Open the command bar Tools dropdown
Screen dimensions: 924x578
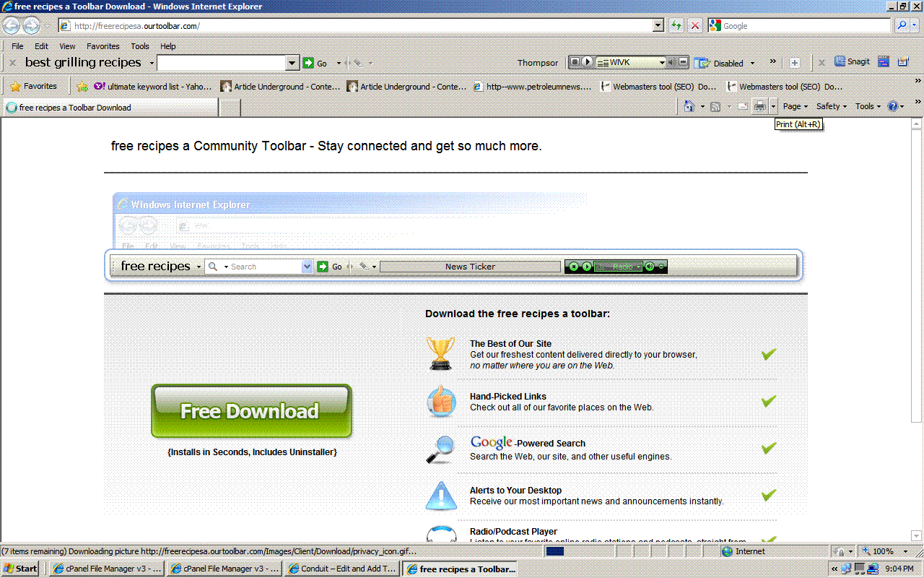(868, 106)
